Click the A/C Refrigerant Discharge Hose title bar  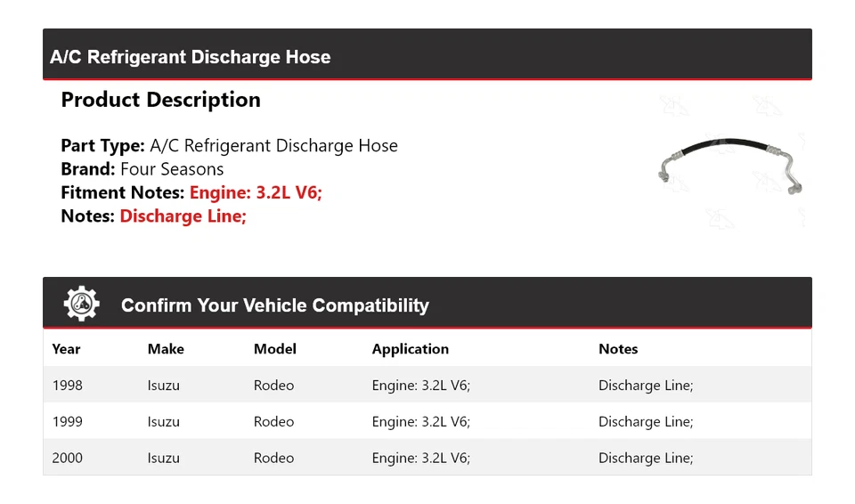tap(191, 57)
